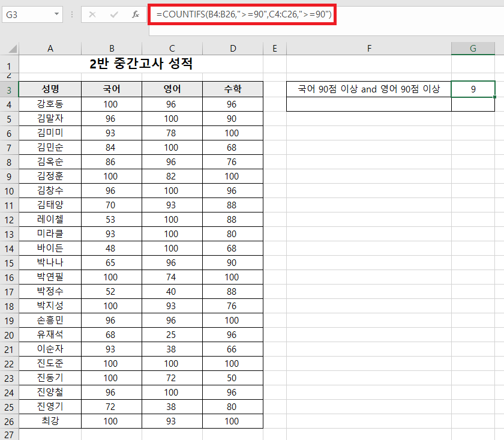Click the name cell 미라클

coord(50,234)
